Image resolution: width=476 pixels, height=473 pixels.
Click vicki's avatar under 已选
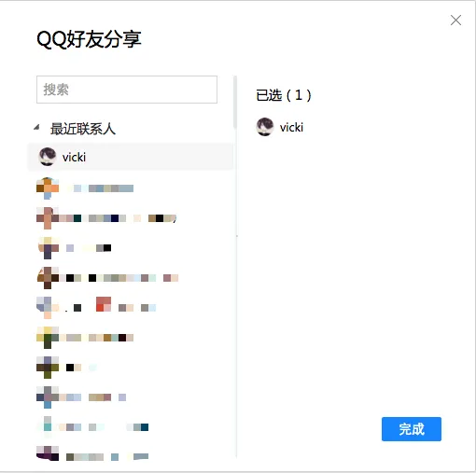point(265,127)
